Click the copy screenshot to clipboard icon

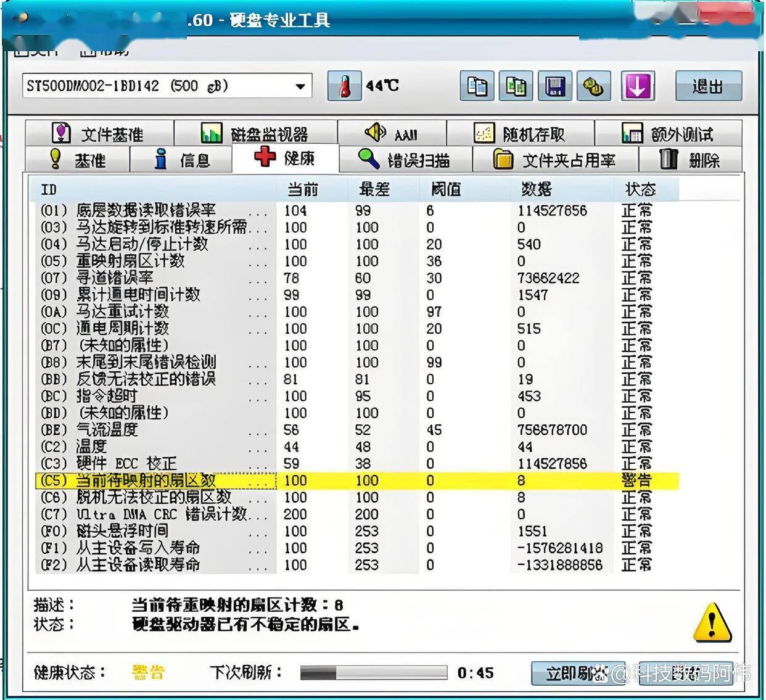pos(516,86)
